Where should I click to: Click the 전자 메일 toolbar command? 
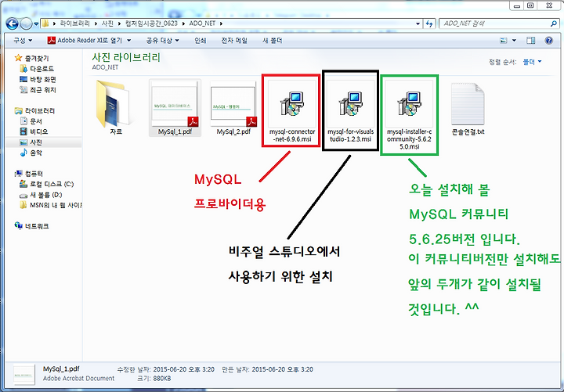(234, 40)
